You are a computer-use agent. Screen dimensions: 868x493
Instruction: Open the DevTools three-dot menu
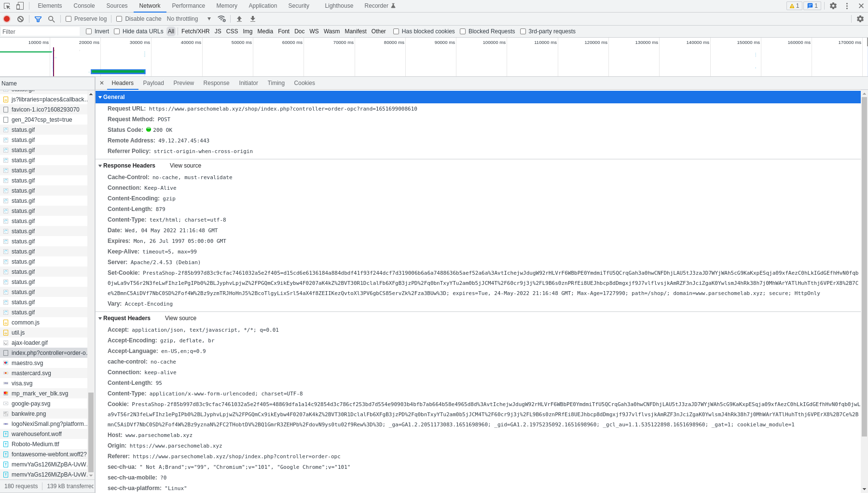847,6
